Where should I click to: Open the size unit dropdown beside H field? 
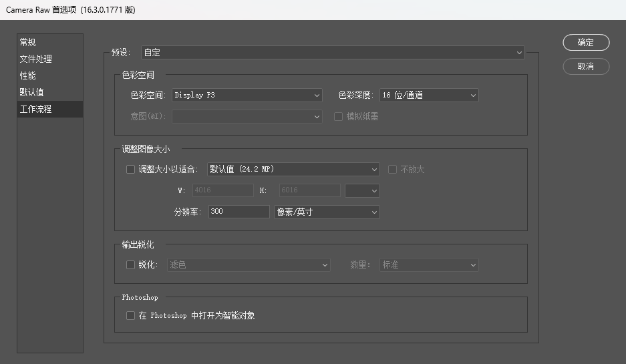pyautogui.click(x=362, y=191)
